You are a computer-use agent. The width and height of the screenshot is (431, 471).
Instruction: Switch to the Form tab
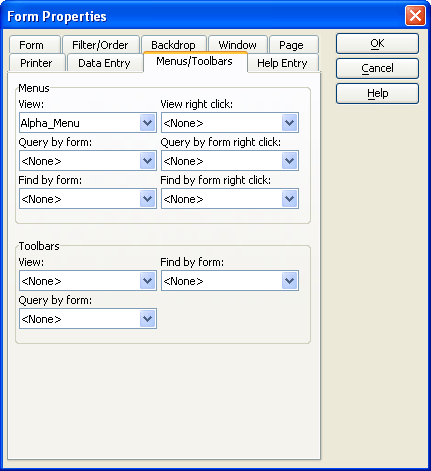(x=35, y=45)
